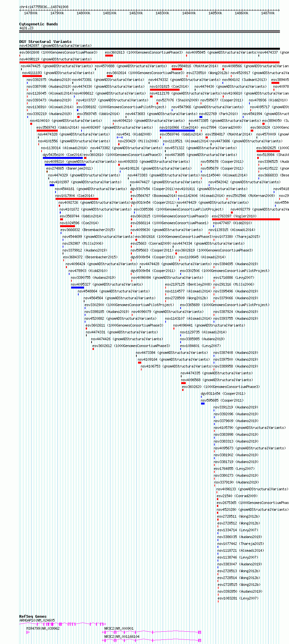This screenshot has width=289, height=644.
Task: Click the MIR4799 NR_039962 gene arrow
Action: 28,632
